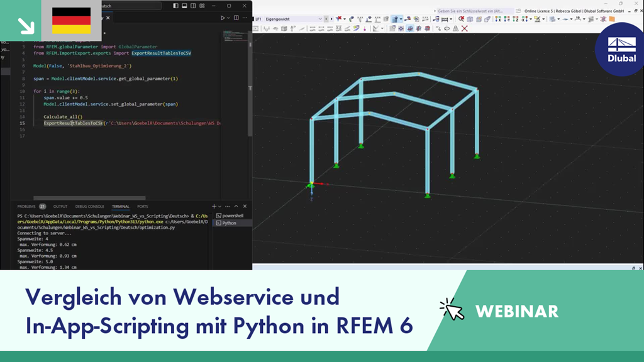
Task: Create a new terminal with the plus icon
Action: (214, 206)
